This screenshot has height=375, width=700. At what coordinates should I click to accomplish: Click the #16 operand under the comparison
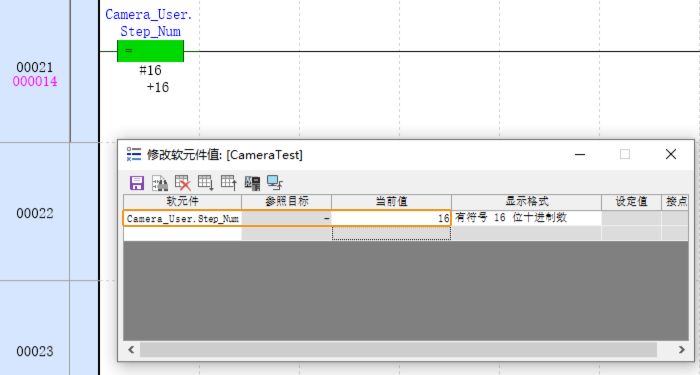coord(150,71)
